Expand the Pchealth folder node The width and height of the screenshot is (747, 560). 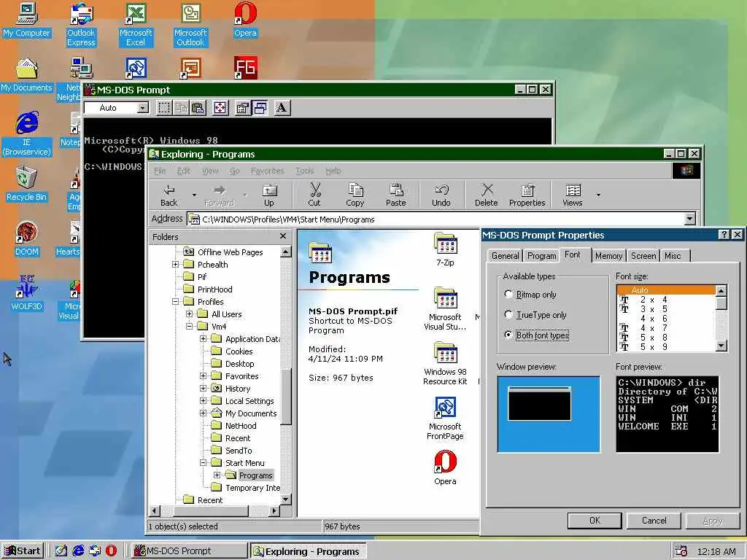pyautogui.click(x=175, y=264)
